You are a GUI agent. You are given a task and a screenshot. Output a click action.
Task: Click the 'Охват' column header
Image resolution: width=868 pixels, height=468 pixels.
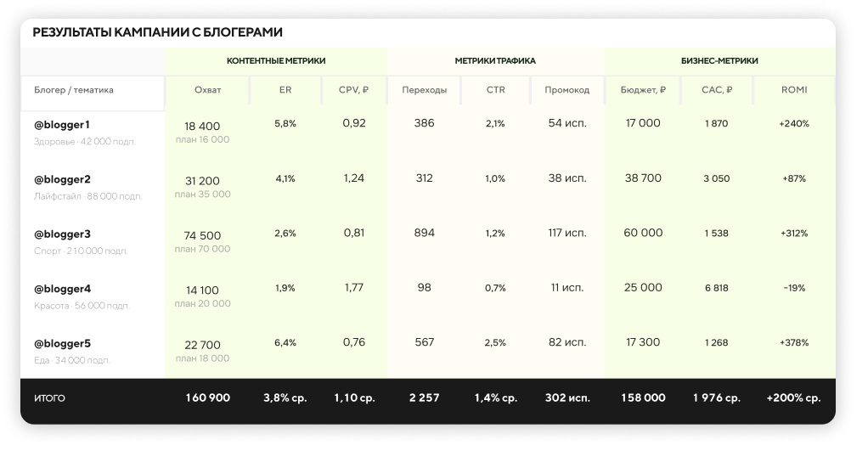(x=207, y=90)
